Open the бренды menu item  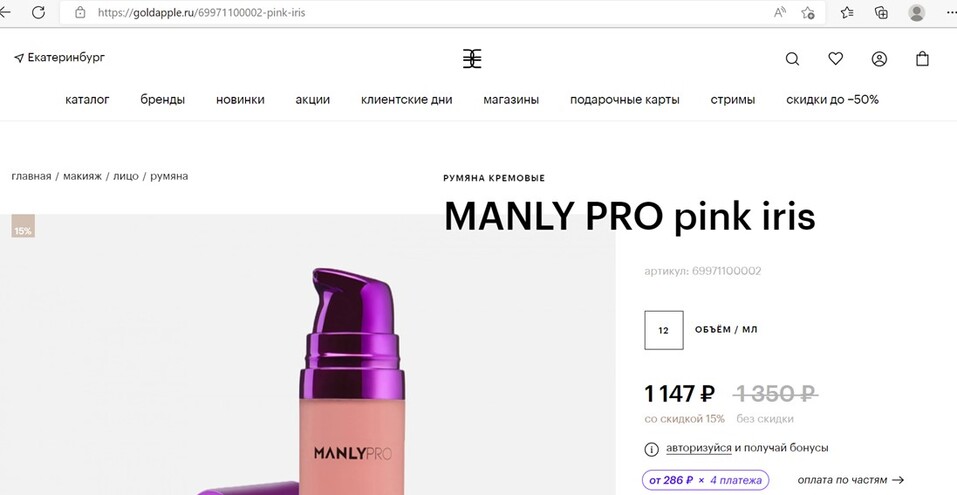pos(162,99)
